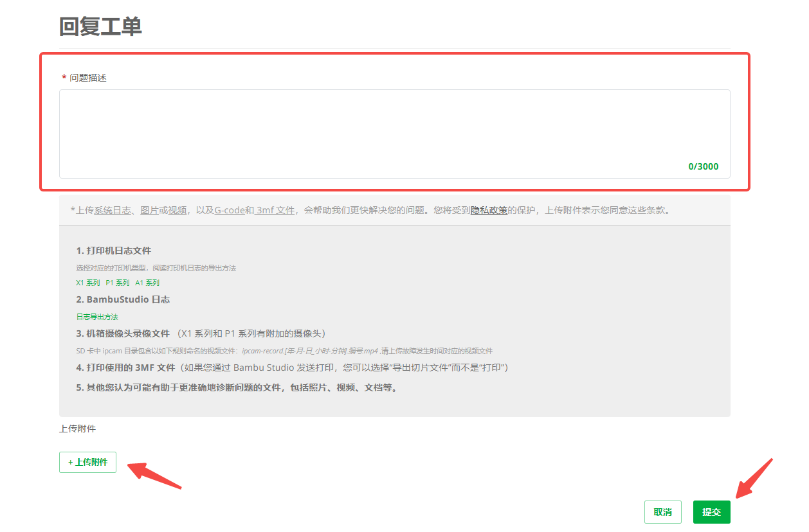Open the P1 系列 log export link
Image resolution: width=809 pixels, height=532 pixels.
[118, 283]
